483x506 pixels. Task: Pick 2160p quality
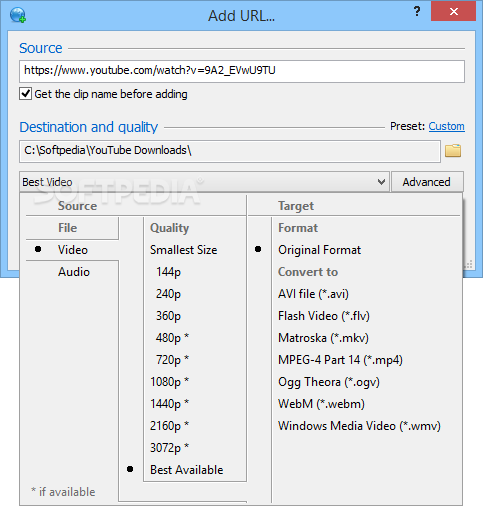(170, 426)
